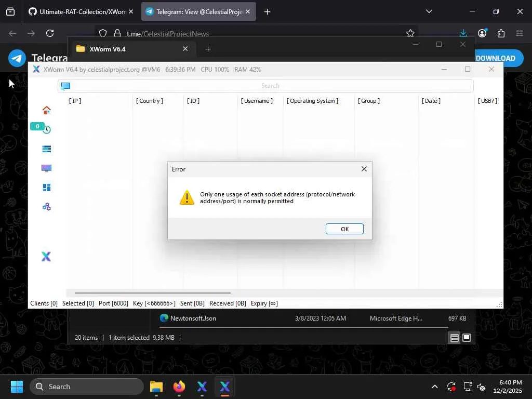Open Firefox workspaces icon at top left
Viewport: 532px width, 399px height.
pyautogui.click(x=10, y=12)
